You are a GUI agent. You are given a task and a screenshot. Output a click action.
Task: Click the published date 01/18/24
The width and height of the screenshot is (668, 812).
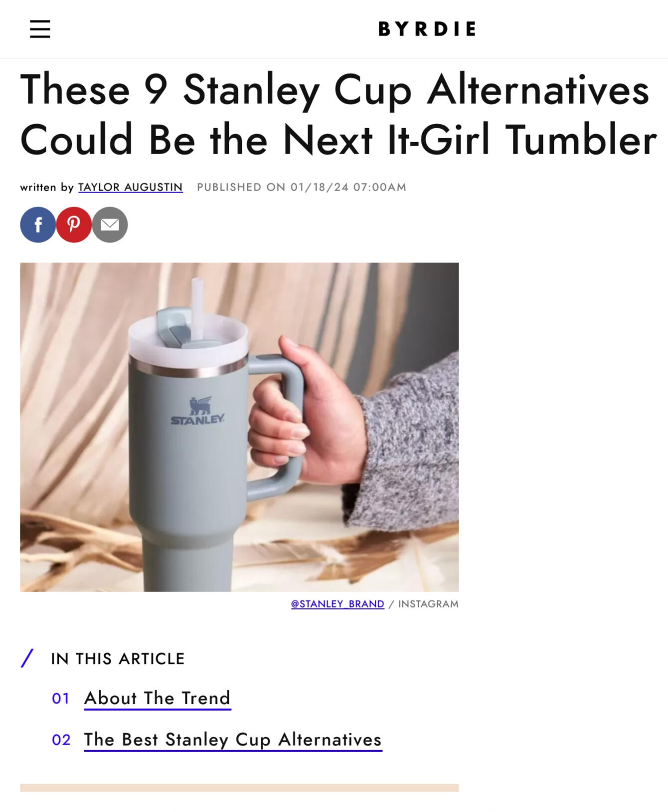[320, 187]
